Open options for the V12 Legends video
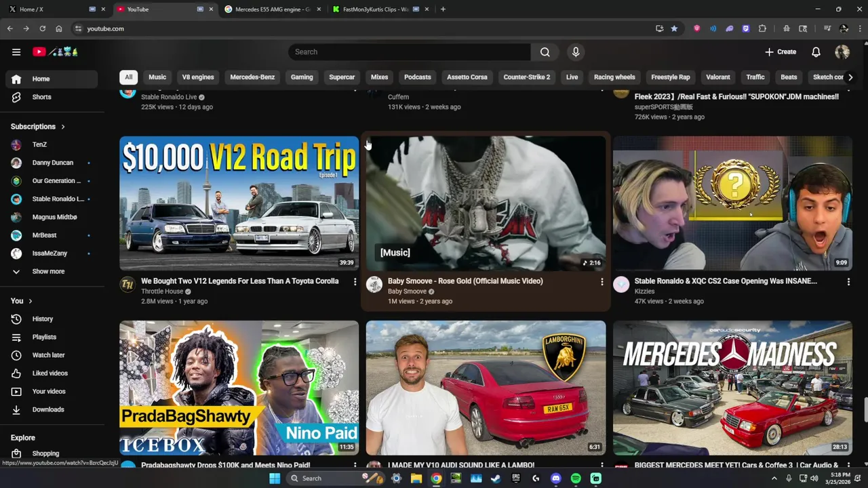This screenshot has height=488, width=868. coord(355,281)
